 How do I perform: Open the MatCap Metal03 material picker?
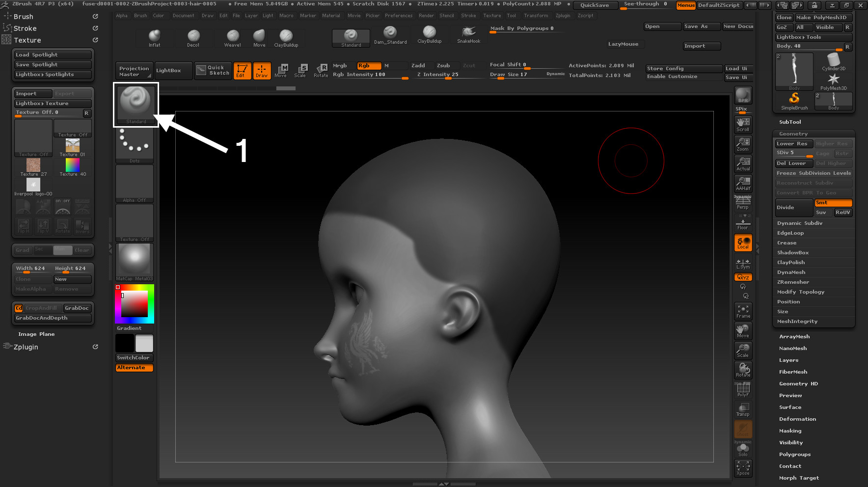(135, 262)
